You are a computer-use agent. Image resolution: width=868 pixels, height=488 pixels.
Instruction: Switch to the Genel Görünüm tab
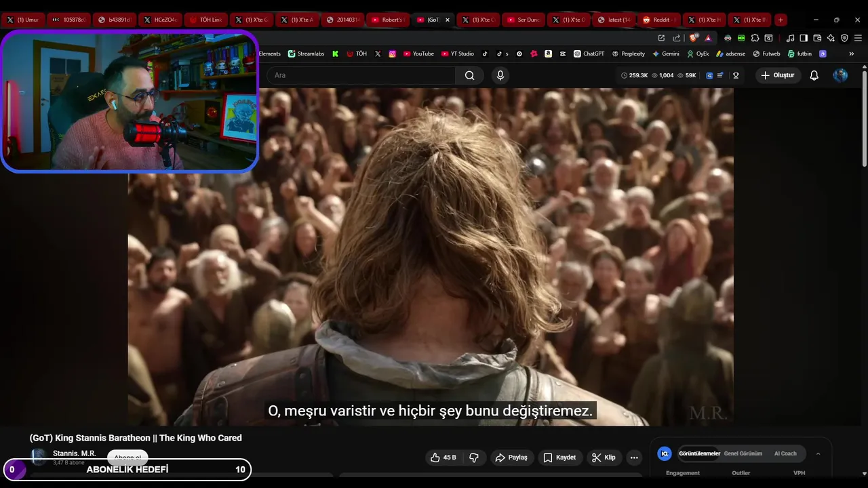pyautogui.click(x=743, y=453)
